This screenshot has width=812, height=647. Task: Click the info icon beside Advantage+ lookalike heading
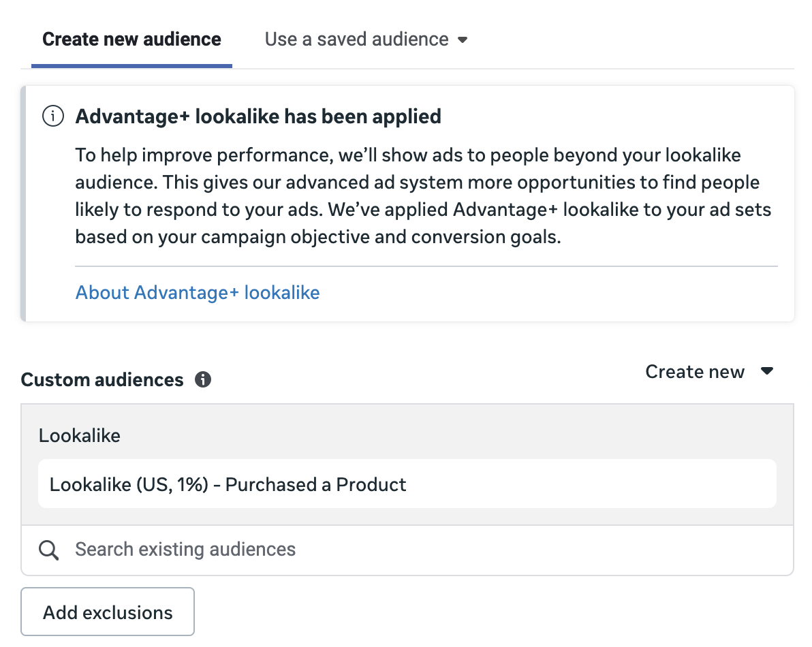tap(52, 116)
